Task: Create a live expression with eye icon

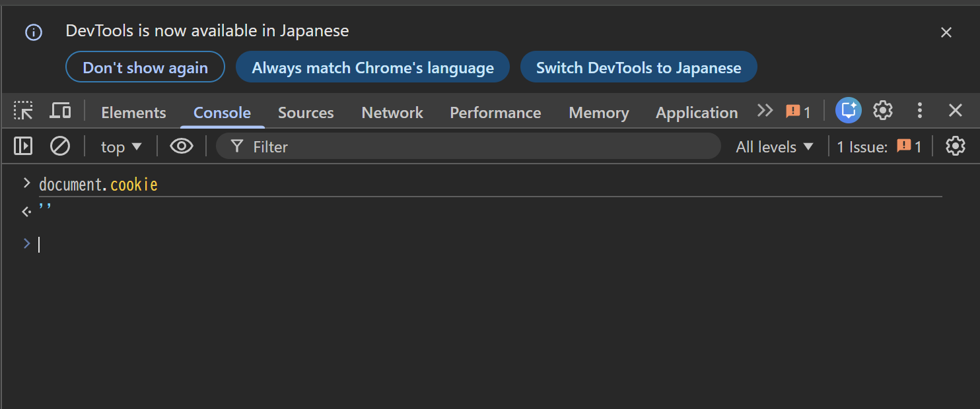Action: pos(182,146)
